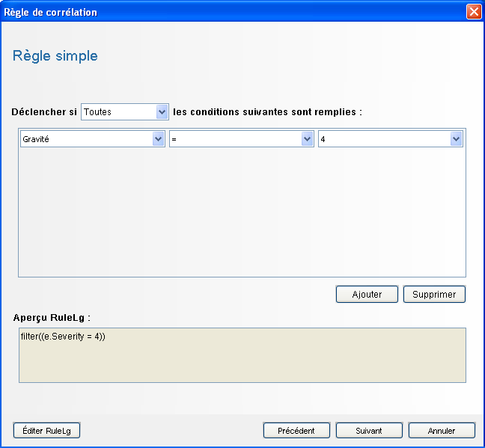Open the value dropdown arrow showing 4
The height and width of the screenshot is (448, 485).
tap(456, 139)
